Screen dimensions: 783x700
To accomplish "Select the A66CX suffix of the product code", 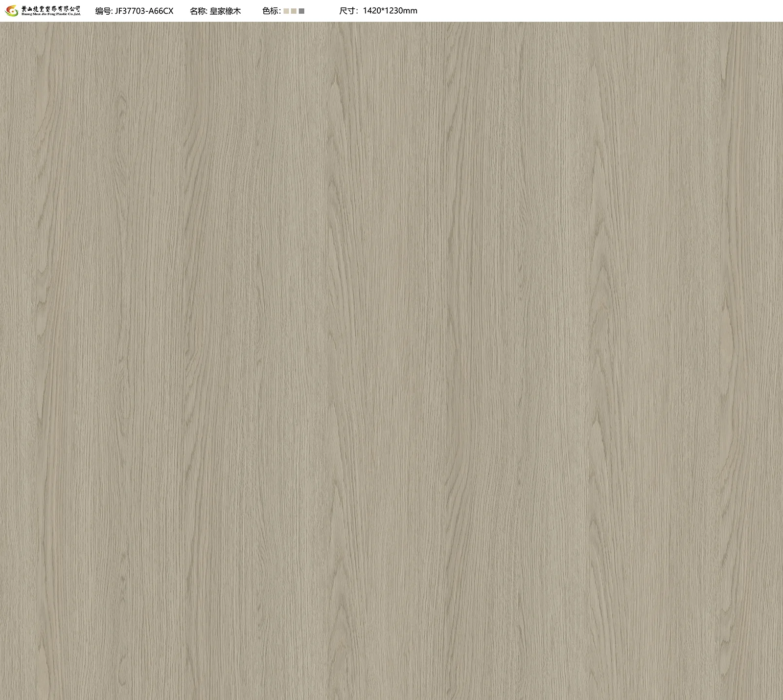I will click(x=161, y=11).
